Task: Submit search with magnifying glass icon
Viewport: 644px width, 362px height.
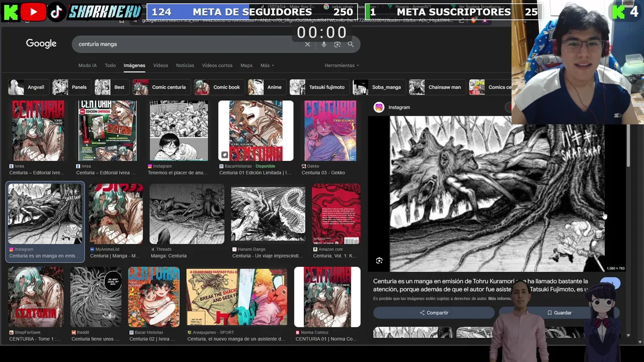Action: (x=351, y=44)
